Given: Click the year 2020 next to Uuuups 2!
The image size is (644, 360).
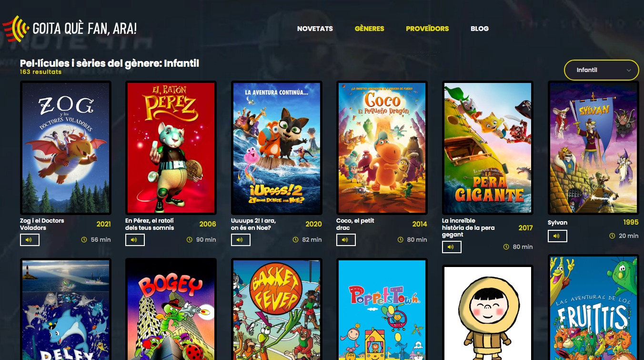Looking at the screenshot, I should (313, 224).
